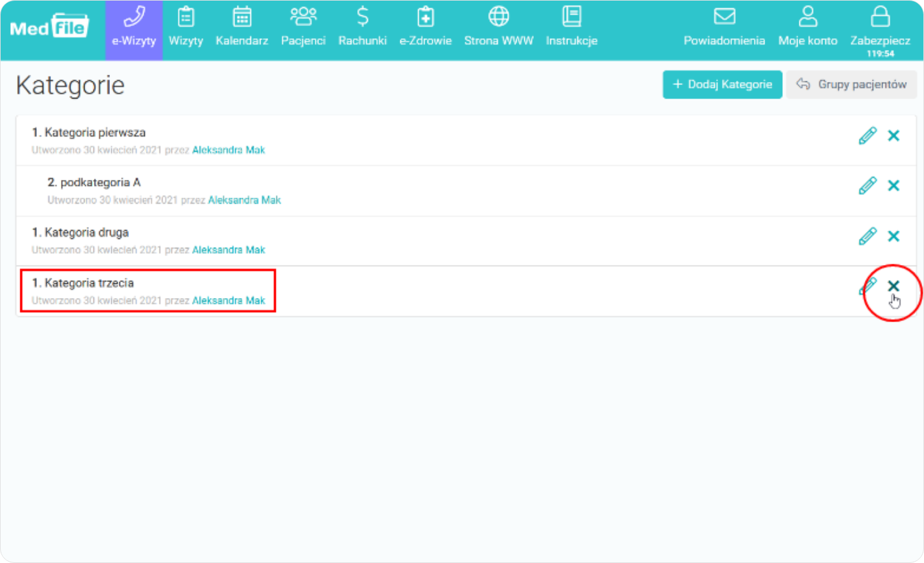
Task: Select the '1. Kategoria druga' title
Action: click(80, 233)
